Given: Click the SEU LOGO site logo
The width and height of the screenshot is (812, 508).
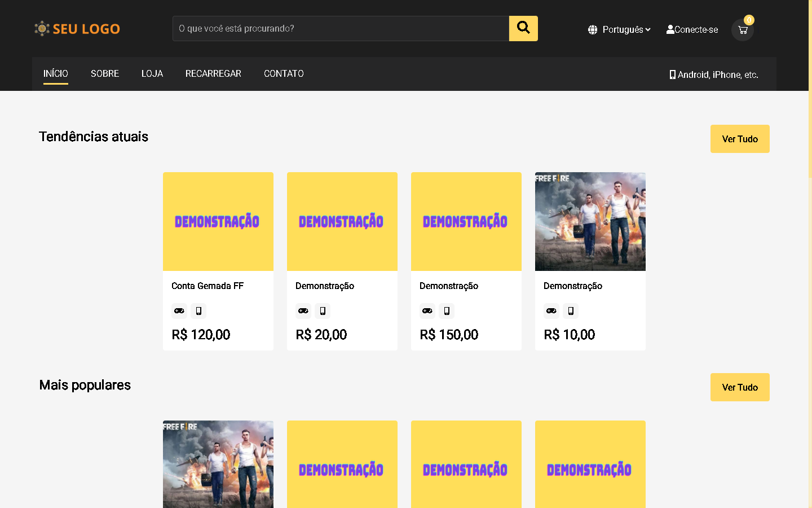Looking at the screenshot, I should click(x=77, y=29).
